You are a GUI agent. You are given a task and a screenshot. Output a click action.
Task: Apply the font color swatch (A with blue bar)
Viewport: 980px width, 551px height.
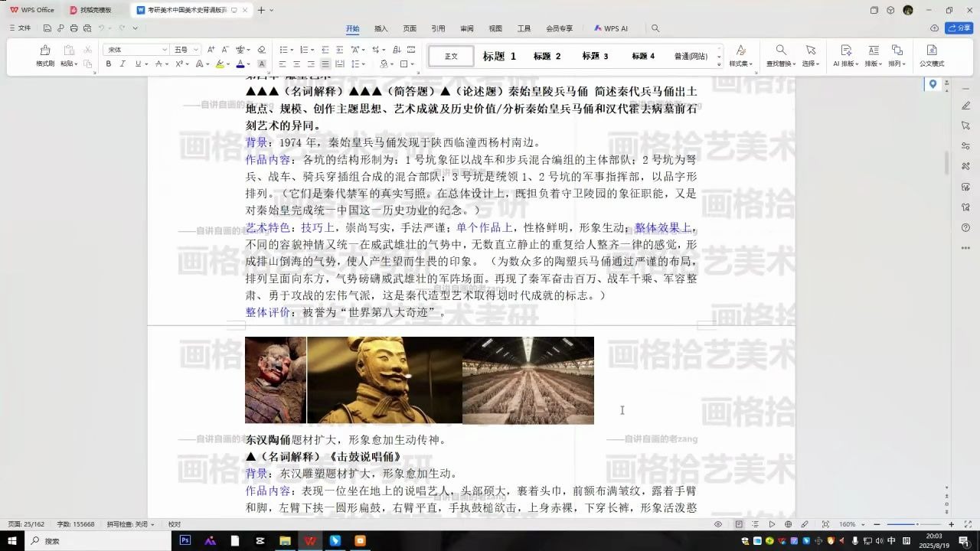240,64
